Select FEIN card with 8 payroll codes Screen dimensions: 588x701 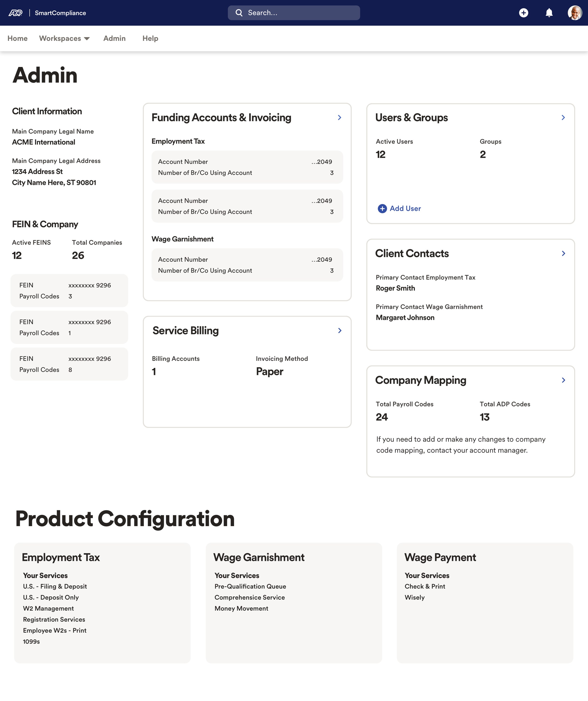tap(69, 364)
